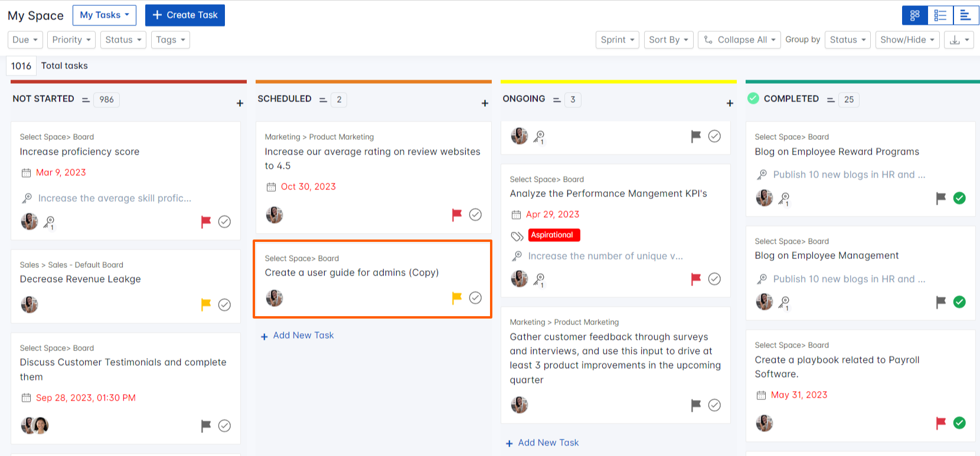Click Sales > Sales - Default Board breadcrumb

pyautogui.click(x=71, y=265)
